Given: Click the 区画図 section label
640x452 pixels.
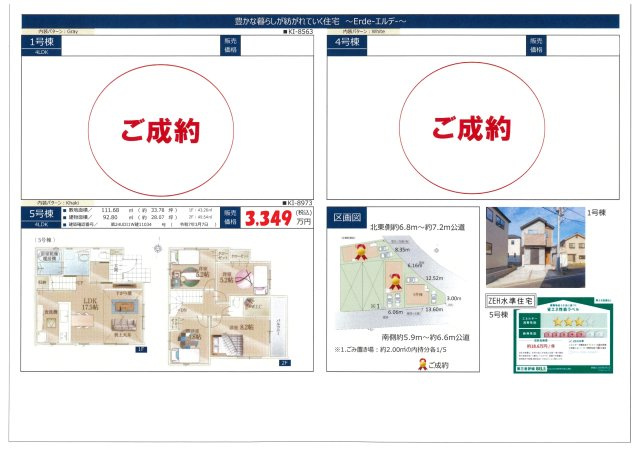Looking at the screenshot, I should pyautogui.click(x=347, y=218).
